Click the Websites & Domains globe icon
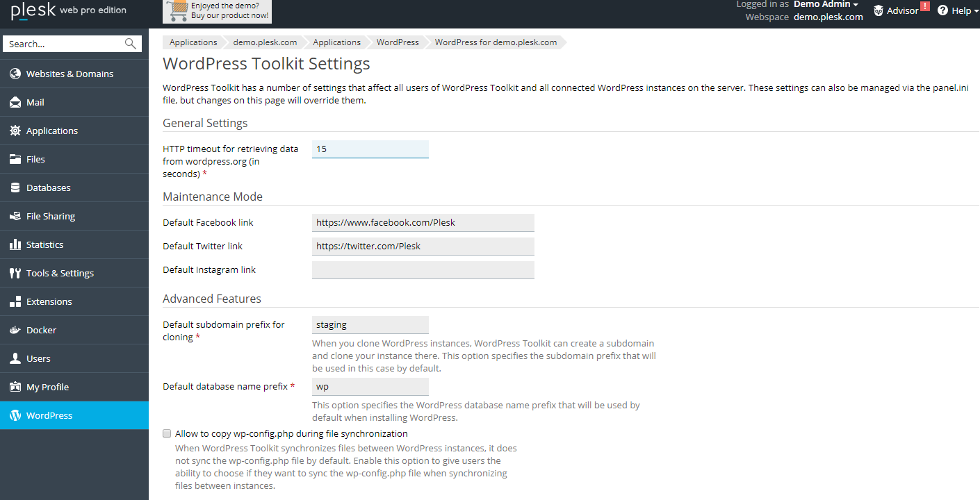The width and height of the screenshot is (980, 500). tap(15, 74)
